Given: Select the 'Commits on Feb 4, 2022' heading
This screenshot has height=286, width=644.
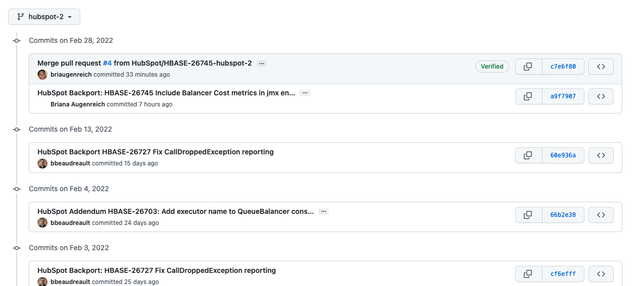Looking at the screenshot, I should coord(69,189).
